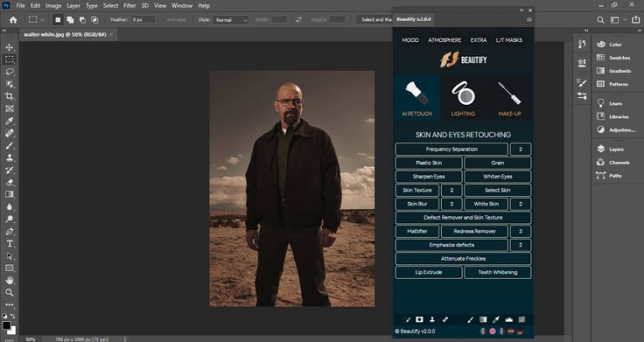Viewport: 644px width, 342px height.
Task: Enable New selection mode in options bar
Action: pos(58,20)
